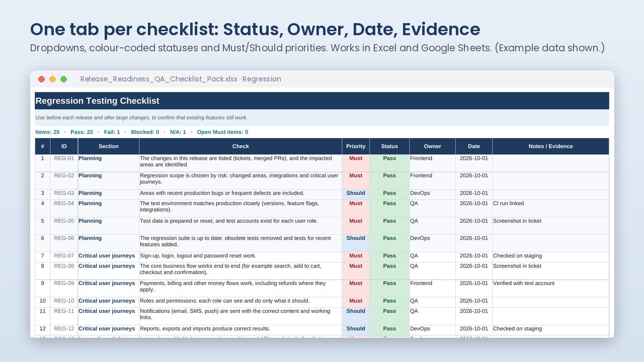The height and width of the screenshot is (362, 644).
Task: Click the 'Open Must items: 0' summary text
Action: (222, 132)
